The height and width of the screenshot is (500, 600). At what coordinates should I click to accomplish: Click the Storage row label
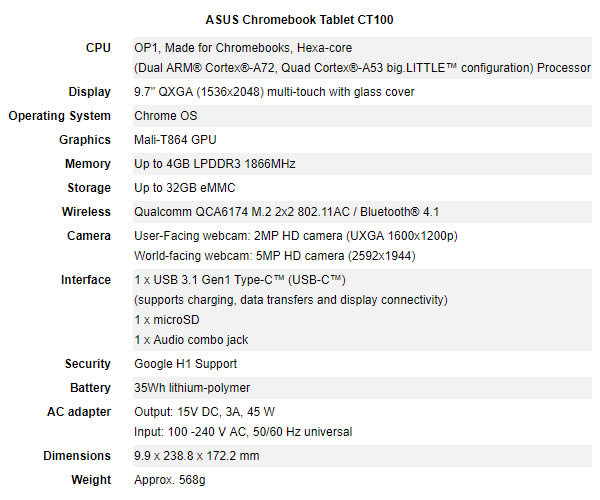tap(88, 188)
